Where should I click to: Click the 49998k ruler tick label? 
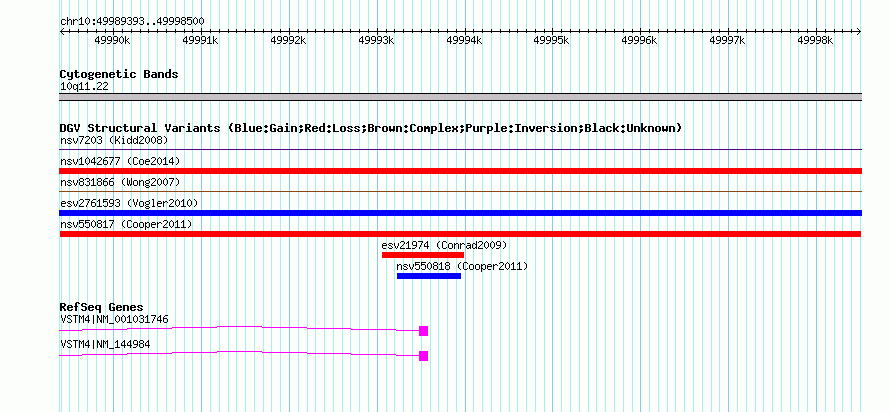(x=816, y=40)
